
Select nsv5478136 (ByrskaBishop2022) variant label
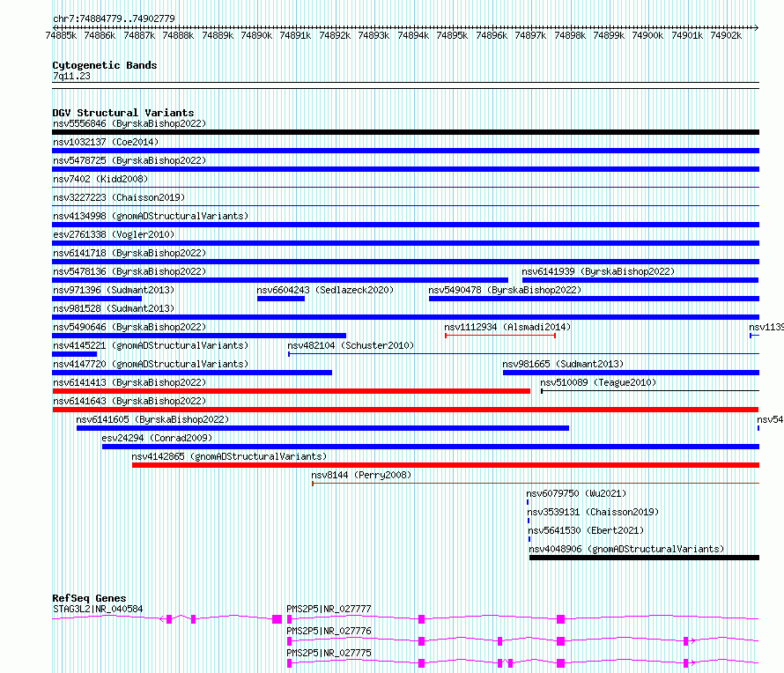click(x=129, y=271)
